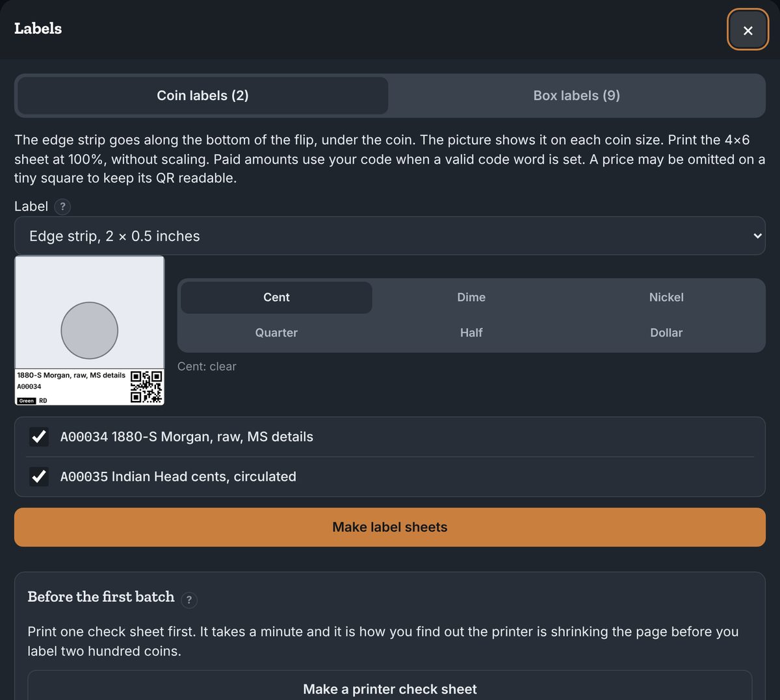This screenshot has height=700, width=780.
Task: Click the Green tag on the label preview
Action: pyautogui.click(x=27, y=400)
